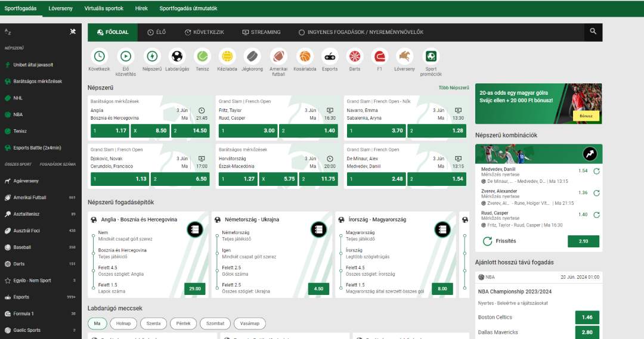Select the Labdarúgás football icon
This screenshot has width=644, height=339.
(x=177, y=56)
